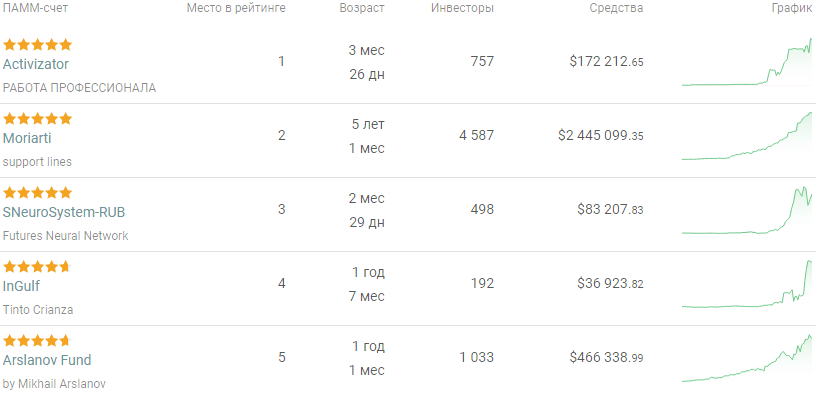
Task: Sort by Место в рейтинге column
Action: coord(236,8)
